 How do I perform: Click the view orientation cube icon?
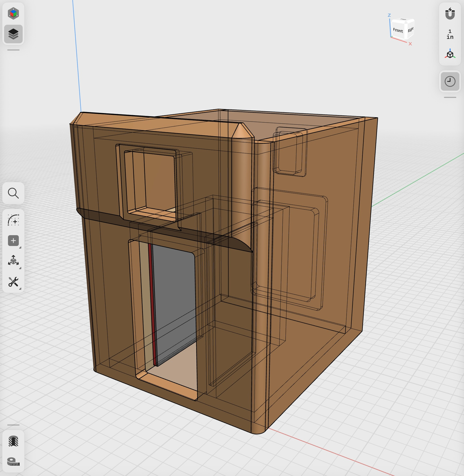(x=450, y=54)
